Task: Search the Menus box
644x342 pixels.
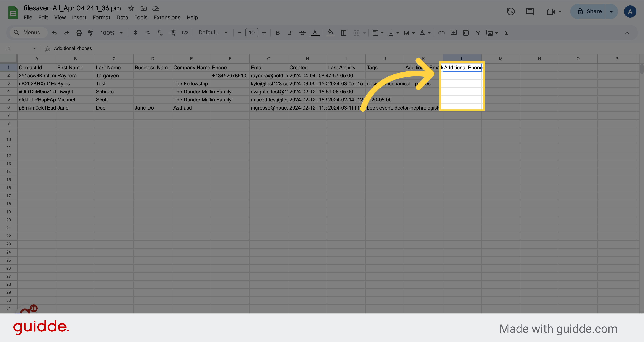Action: [x=29, y=33]
